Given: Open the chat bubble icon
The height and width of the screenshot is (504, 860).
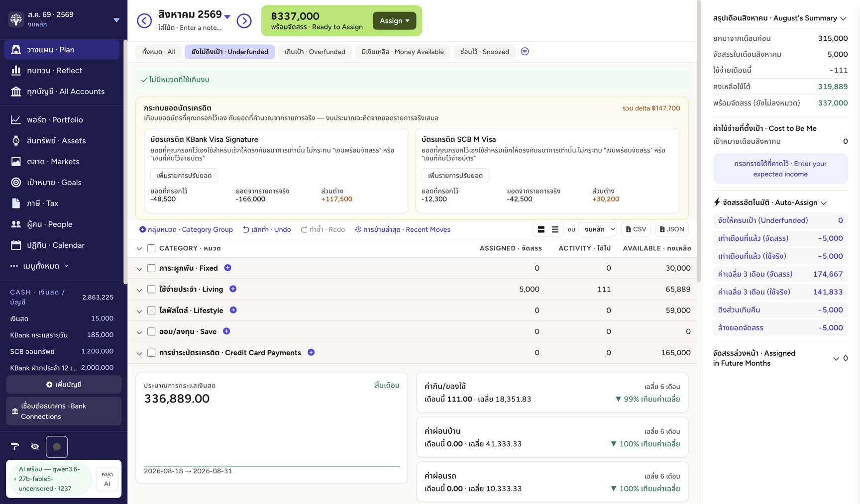Looking at the screenshot, I should (x=57, y=447).
